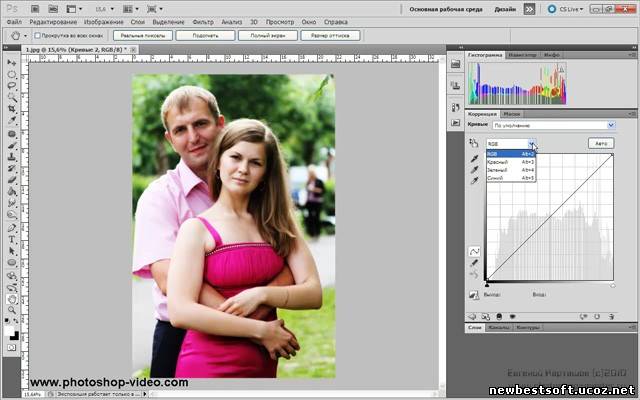The height and width of the screenshot is (400, 640).
Task: Click the Реальные пикселы button
Action: (143, 36)
